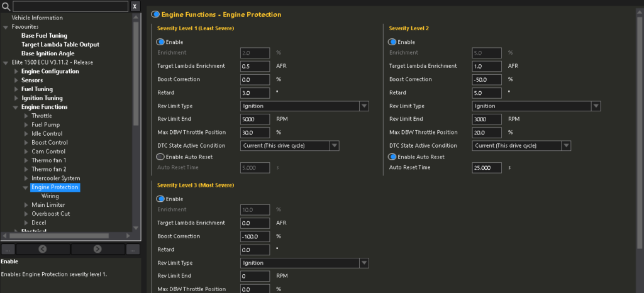Click the forward navigation arrow button
The image size is (644, 293).
[x=97, y=249]
